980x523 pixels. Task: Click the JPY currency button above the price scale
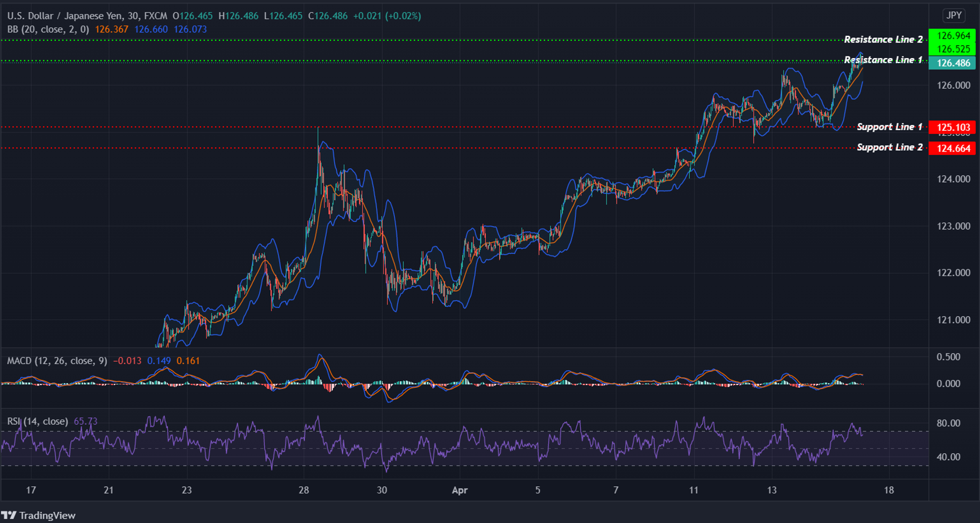953,16
